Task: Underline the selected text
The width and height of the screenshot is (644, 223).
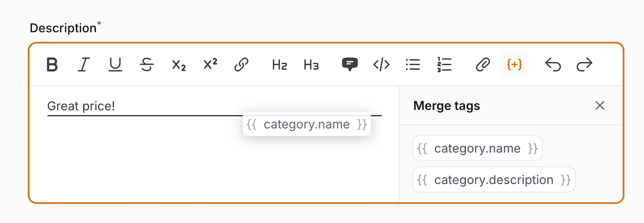Action: tap(115, 65)
